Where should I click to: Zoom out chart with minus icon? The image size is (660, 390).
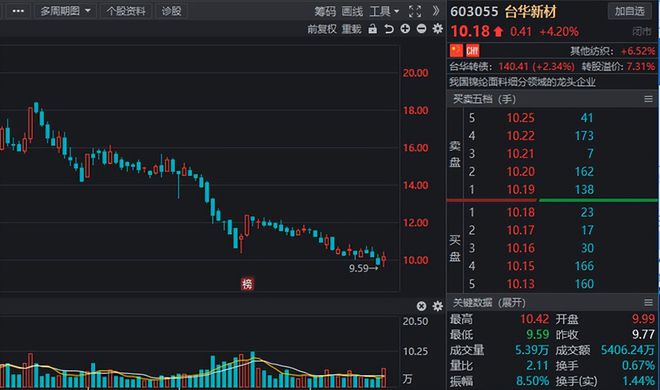[x=421, y=29]
